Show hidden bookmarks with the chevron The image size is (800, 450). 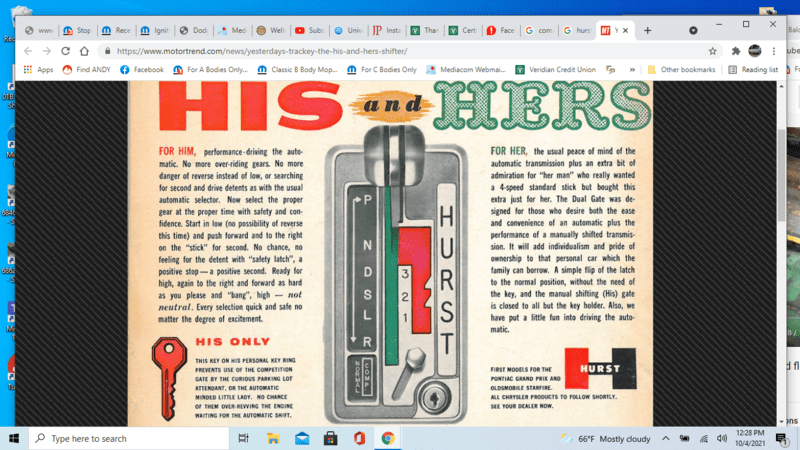tap(632, 69)
